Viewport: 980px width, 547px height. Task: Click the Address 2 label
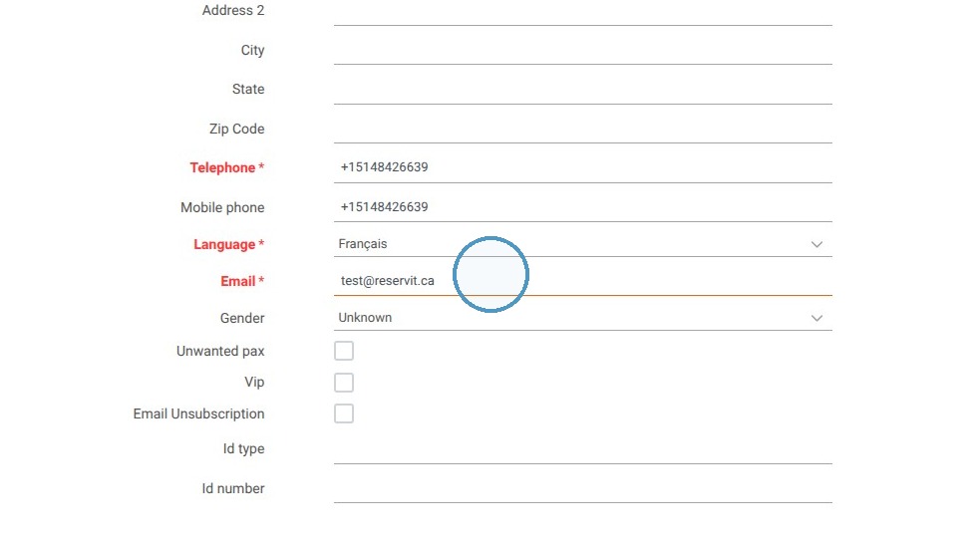[233, 11]
